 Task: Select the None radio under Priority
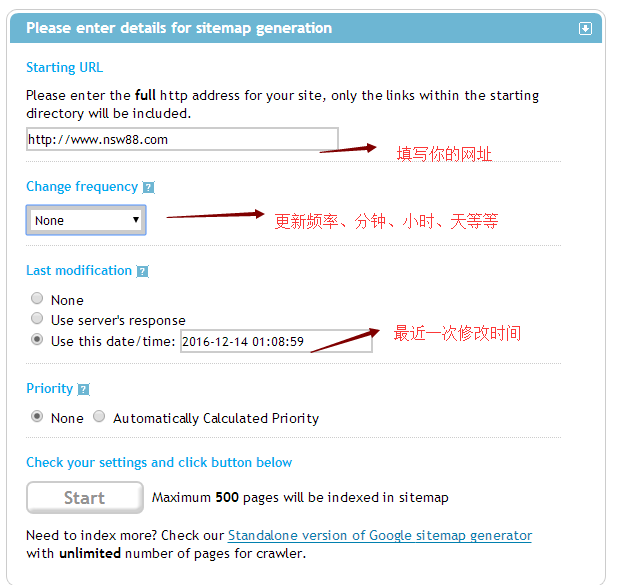point(37,417)
